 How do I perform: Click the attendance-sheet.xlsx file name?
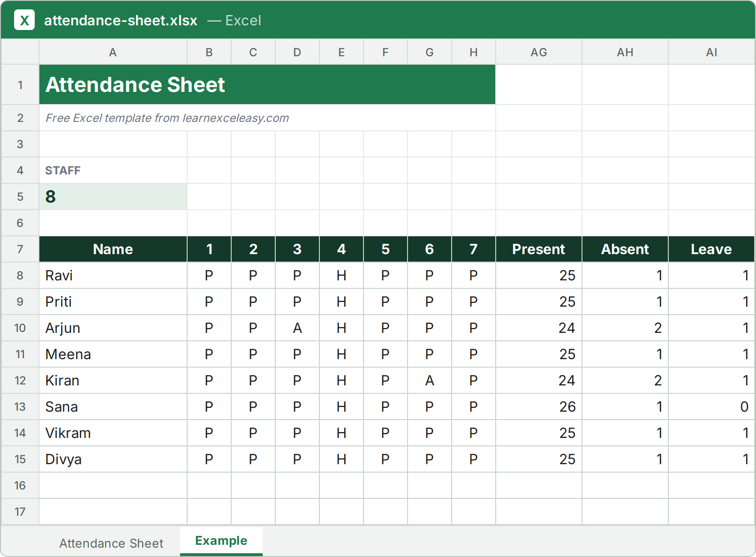pyautogui.click(x=121, y=20)
